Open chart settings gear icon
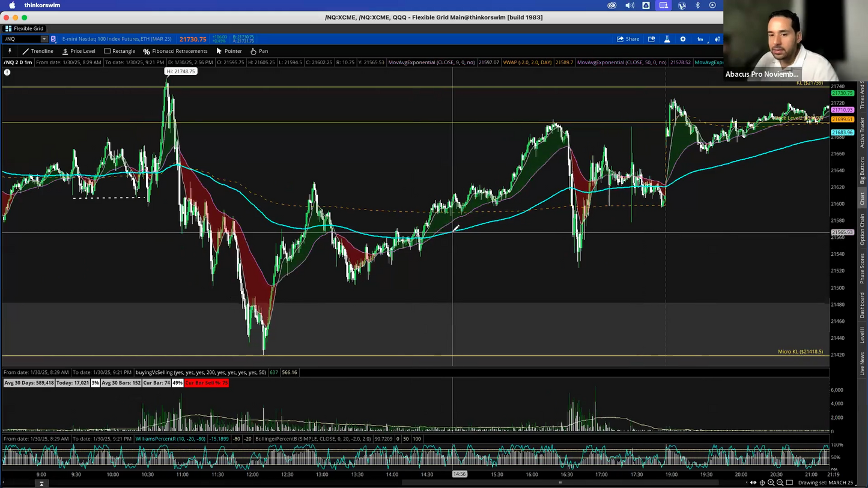 (x=683, y=39)
